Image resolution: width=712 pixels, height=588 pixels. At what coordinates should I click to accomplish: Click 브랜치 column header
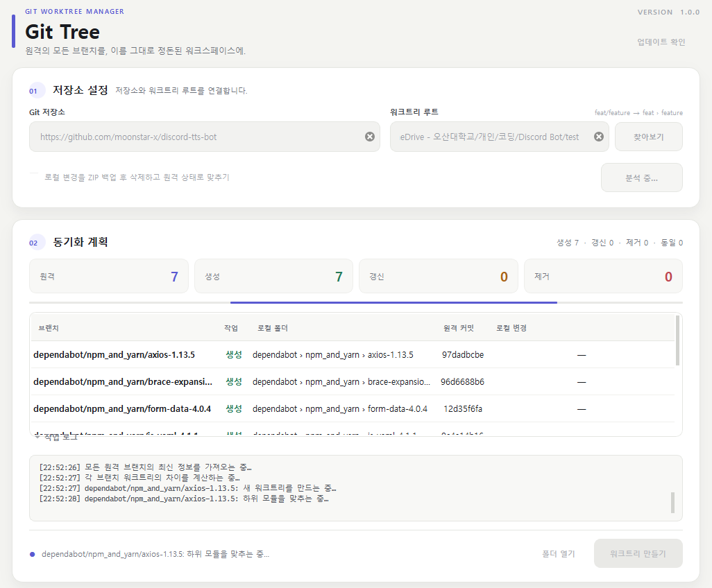[x=49, y=328]
